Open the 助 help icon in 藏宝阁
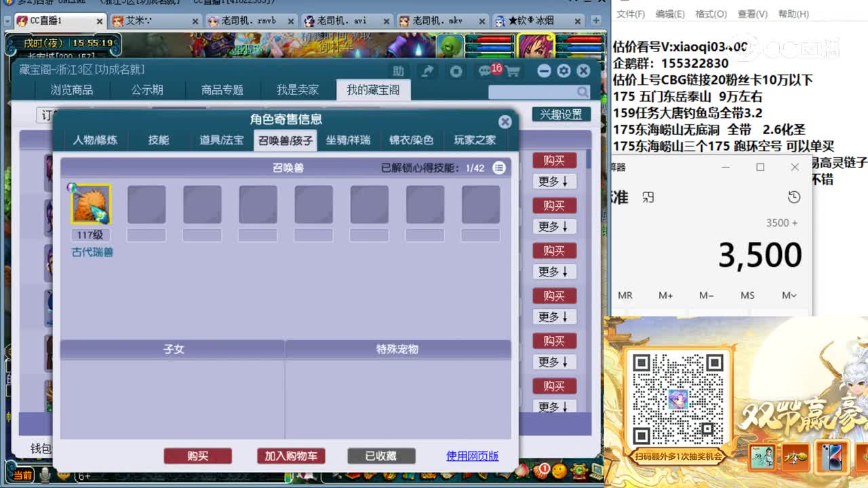 (x=398, y=71)
